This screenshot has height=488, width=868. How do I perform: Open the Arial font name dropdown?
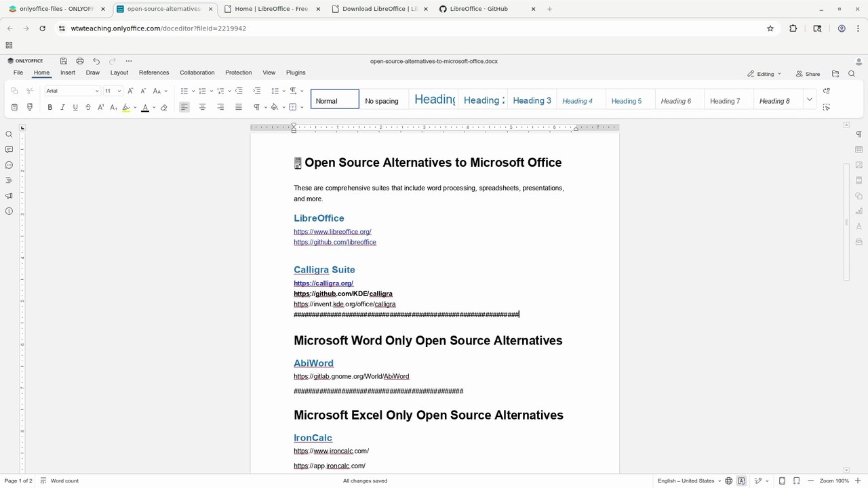[x=73, y=91]
